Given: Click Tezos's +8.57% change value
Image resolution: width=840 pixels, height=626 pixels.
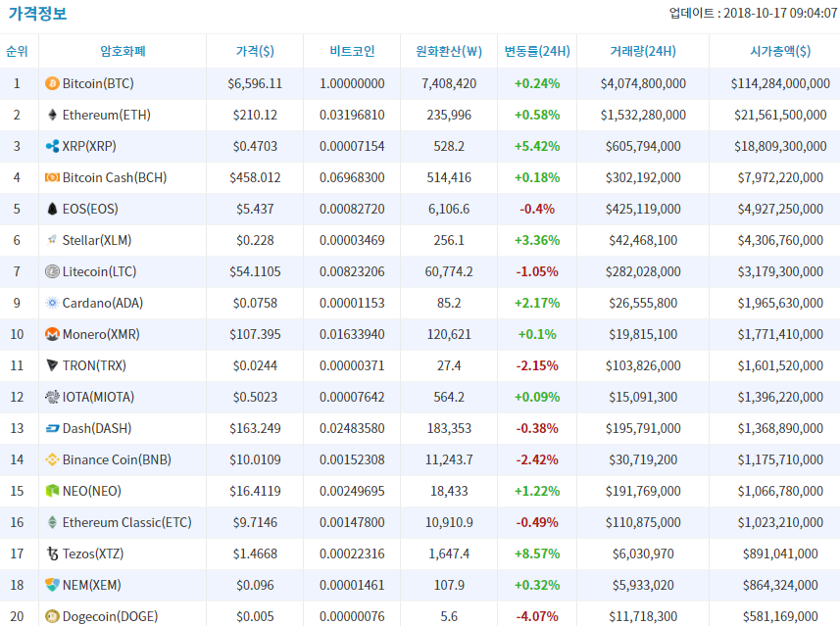Looking at the screenshot, I should [x=537, y=554].
